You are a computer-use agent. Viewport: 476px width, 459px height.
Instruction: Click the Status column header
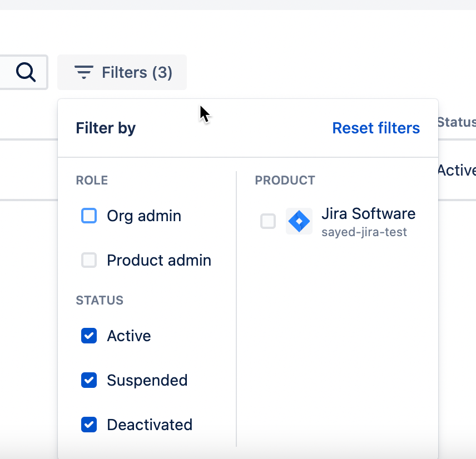(x=456, y=122)
